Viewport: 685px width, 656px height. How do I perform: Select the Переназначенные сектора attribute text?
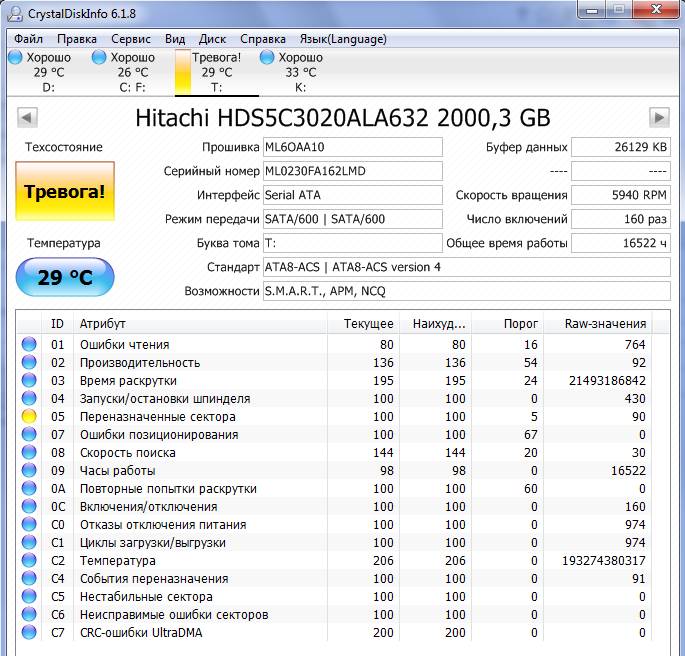tap(157, 417)
